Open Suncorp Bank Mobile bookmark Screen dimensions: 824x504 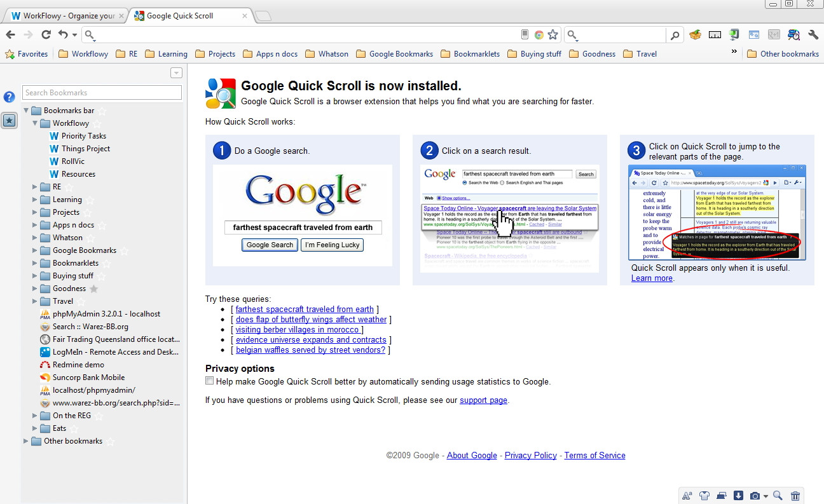pos(82,378)
